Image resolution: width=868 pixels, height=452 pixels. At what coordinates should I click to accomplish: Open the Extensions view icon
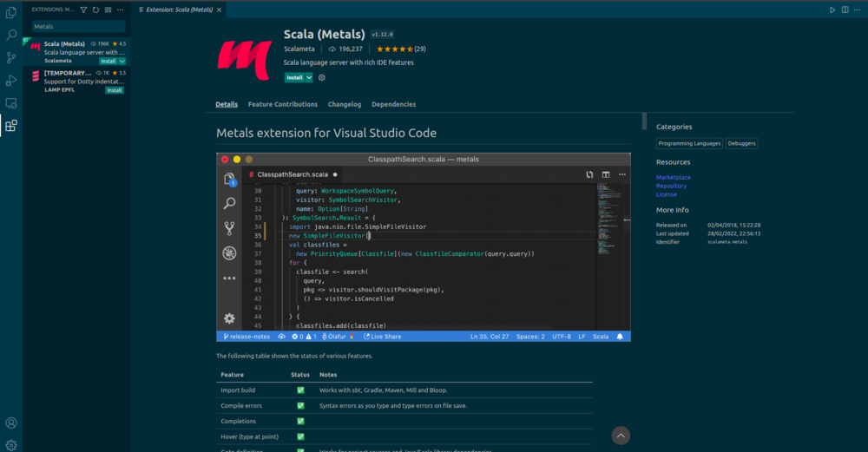[x=11, y=126]
